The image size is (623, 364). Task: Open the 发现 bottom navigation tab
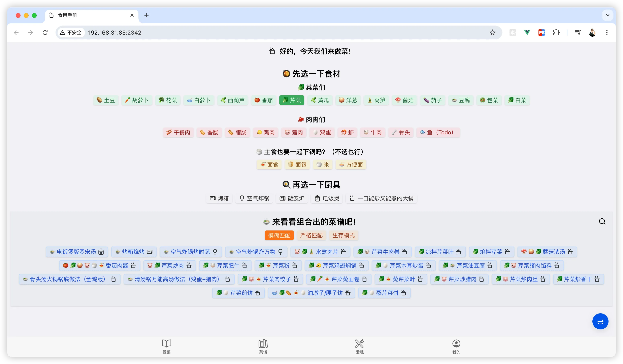tap(360, 347)
